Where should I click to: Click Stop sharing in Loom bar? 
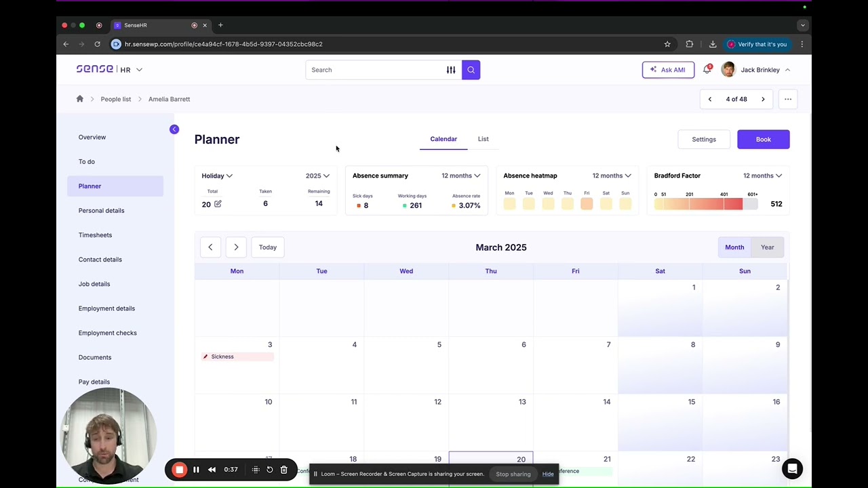click(513, 474)
